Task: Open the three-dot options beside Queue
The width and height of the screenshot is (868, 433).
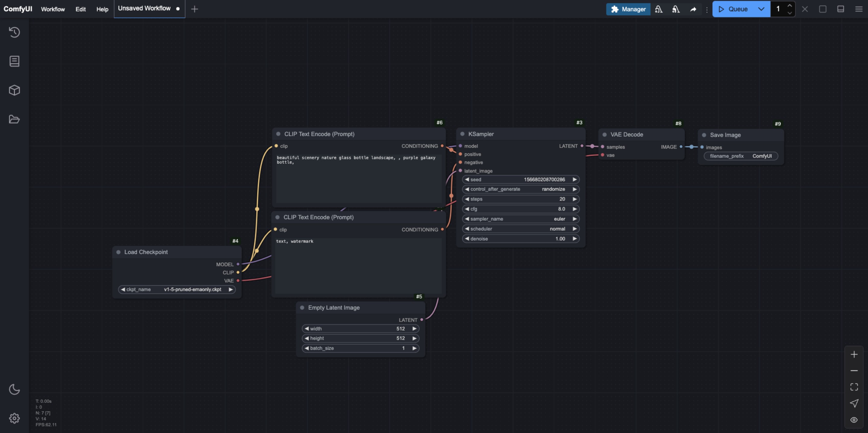Action: 707,9
